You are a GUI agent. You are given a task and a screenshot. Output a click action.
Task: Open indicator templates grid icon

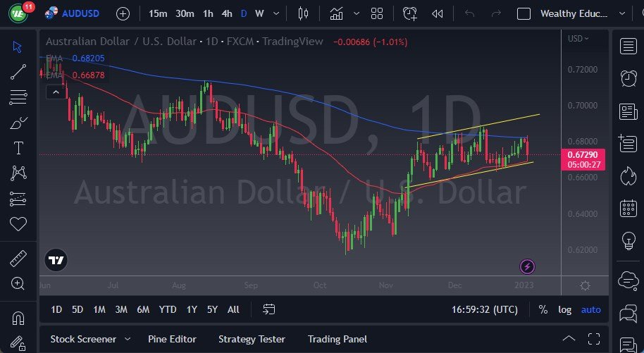(x=377, y=14)
